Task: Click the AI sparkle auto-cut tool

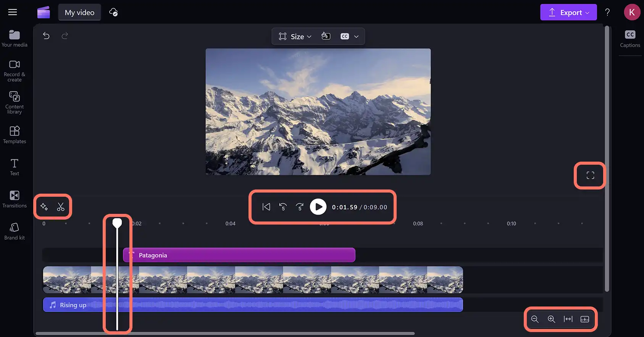Action: click(x=44, y=207)
